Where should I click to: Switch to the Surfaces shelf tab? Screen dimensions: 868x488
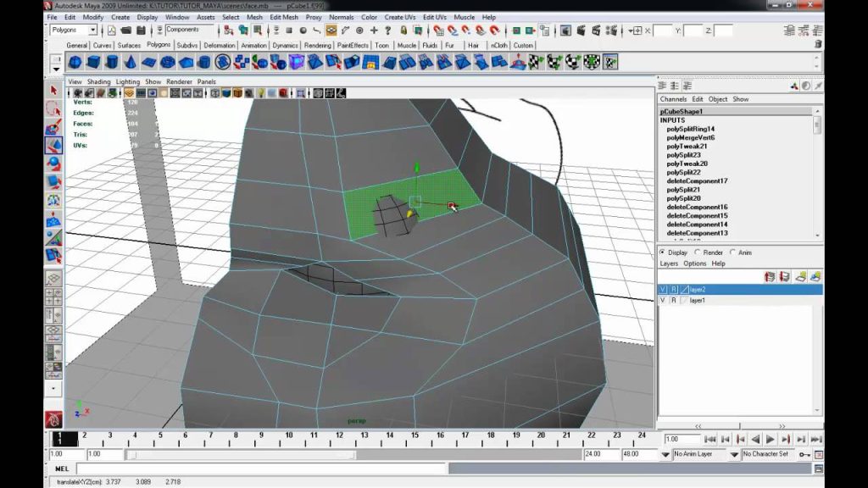point(129,46)
